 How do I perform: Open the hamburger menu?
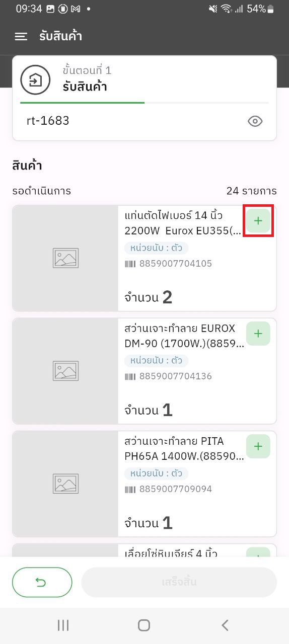click(21, 36)
